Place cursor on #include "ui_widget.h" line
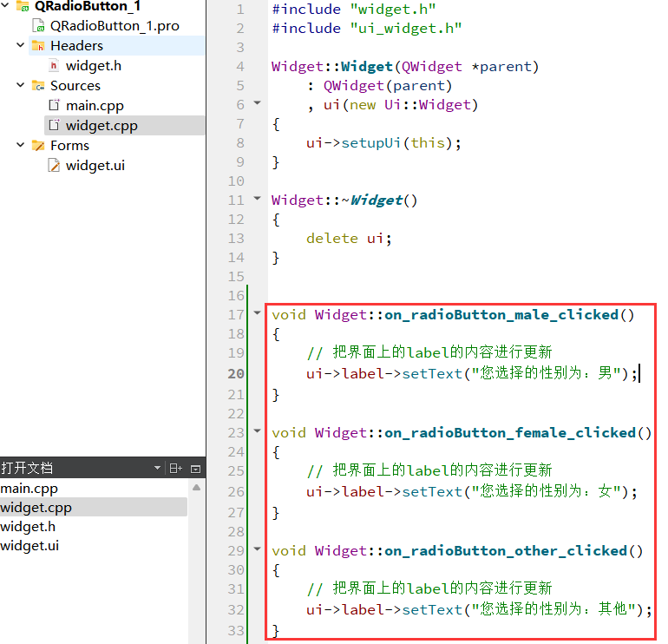The width and height of the screenshot is (668, 644). 367,28
